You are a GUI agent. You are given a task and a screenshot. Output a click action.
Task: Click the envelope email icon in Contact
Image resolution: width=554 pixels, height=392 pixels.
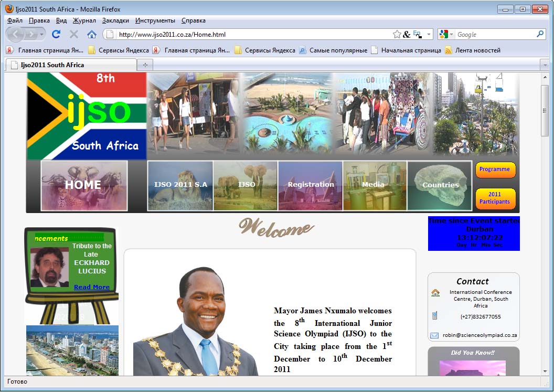point(434,335)
